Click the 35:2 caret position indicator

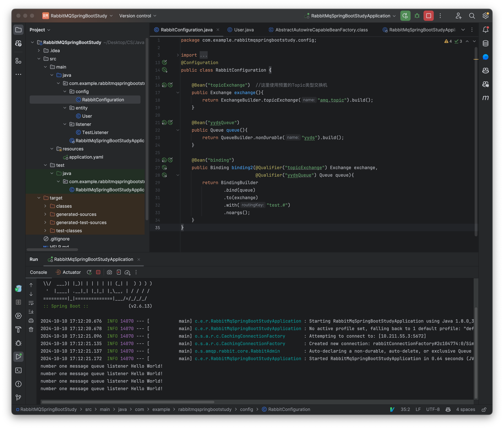pyautogui.click(x=405, y=409)
